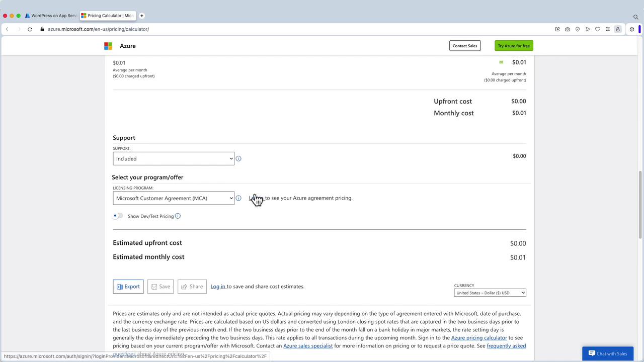Click the browser forward arrow
The height and width of the screenshot is (362, 644).
tap(19, 29)
